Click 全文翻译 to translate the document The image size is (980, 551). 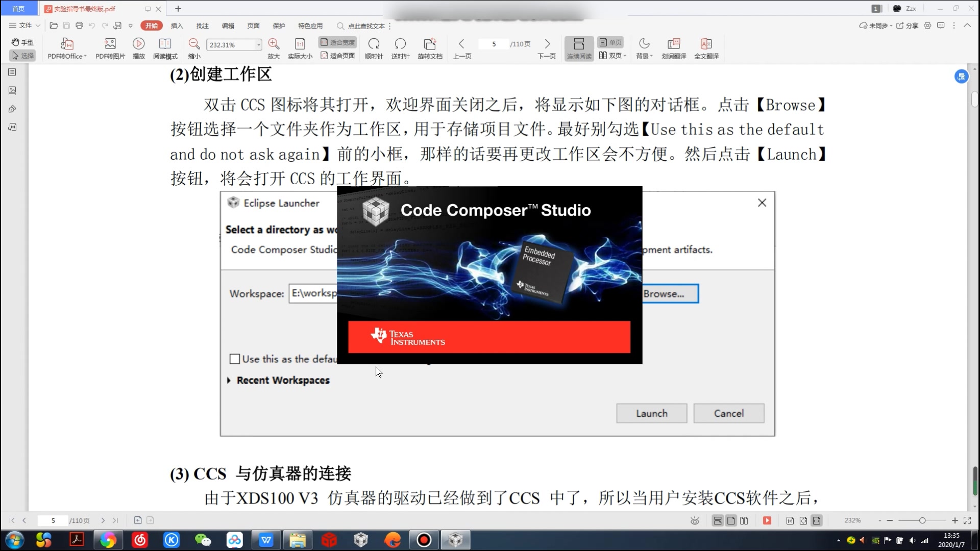point(707,48)
